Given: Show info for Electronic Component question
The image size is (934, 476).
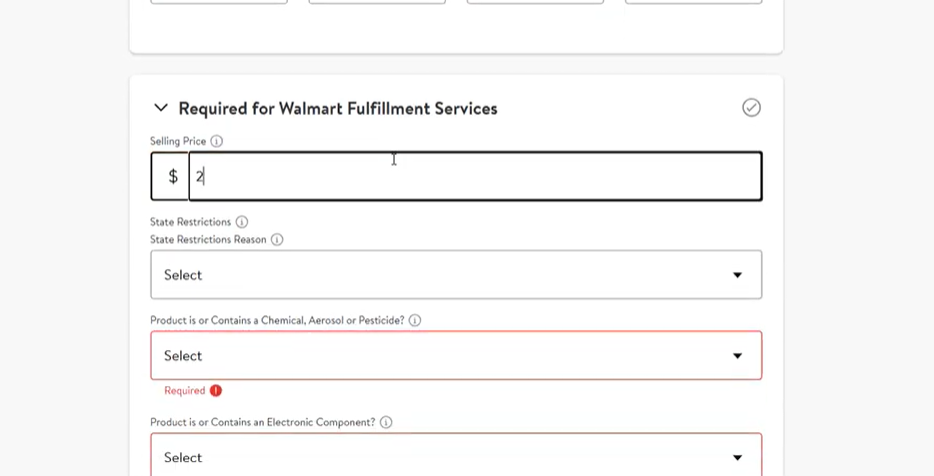Looking at the screenshot, I should tap(386, 423).
